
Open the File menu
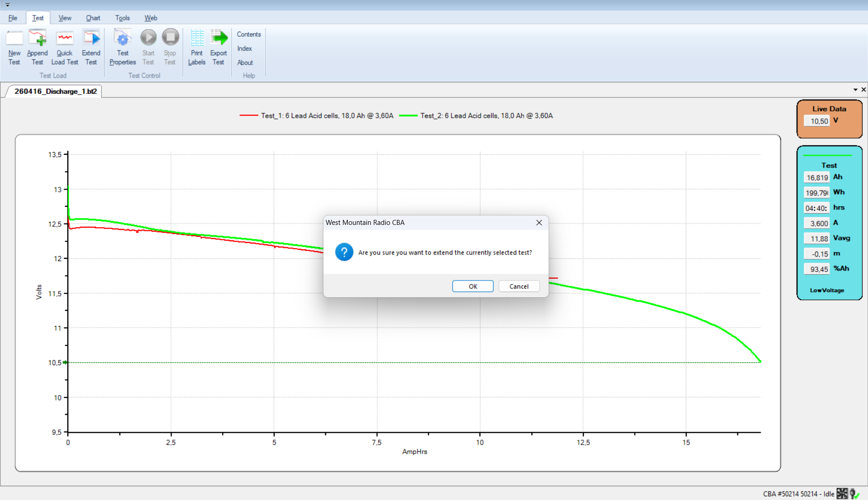[13, 18]
